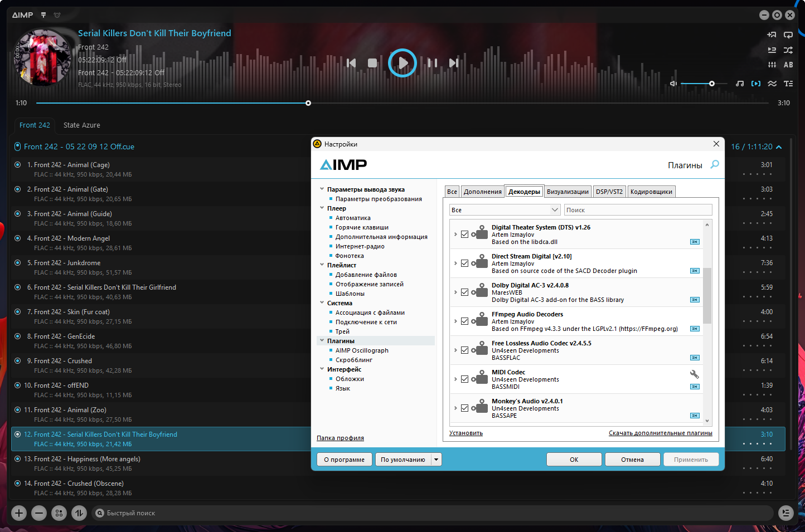Screen dimensions: 805x532
Task: Uncheck the MIDI Codec plugin
Action: [464, 379]
